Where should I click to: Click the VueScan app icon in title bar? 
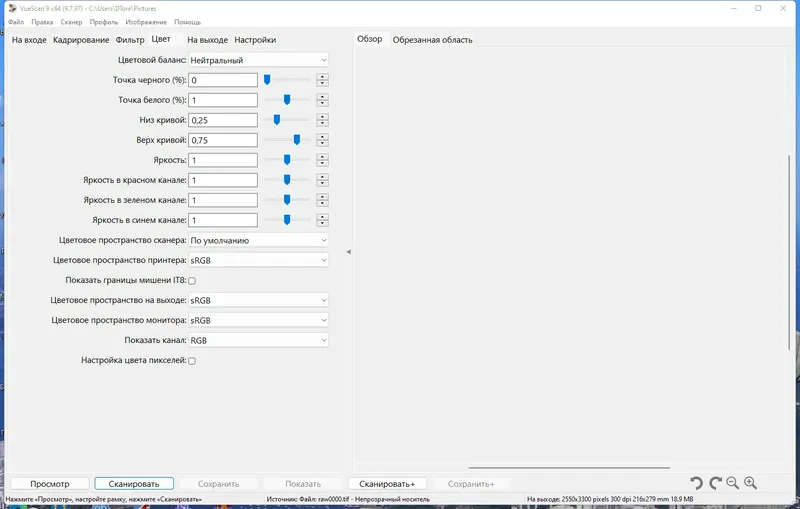tap(12, 8)
